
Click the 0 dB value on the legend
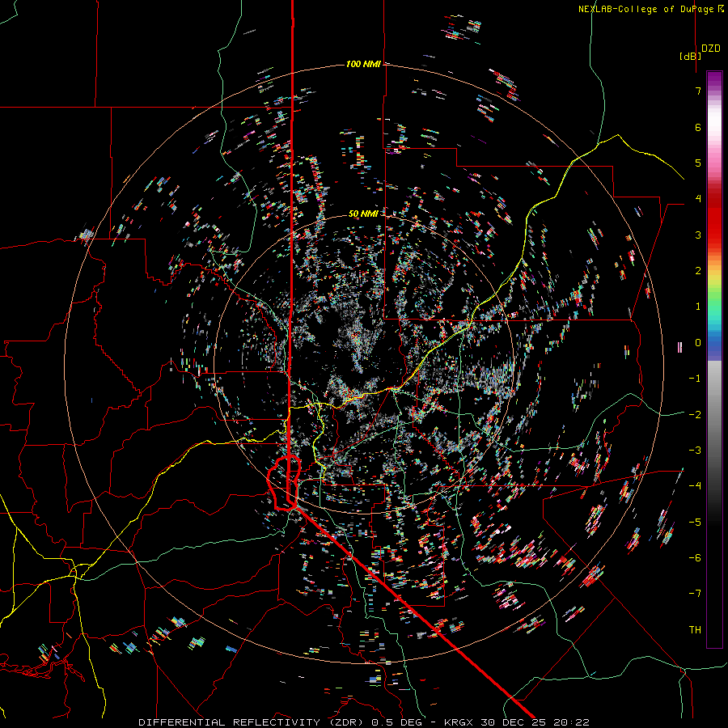pos(698,343)
